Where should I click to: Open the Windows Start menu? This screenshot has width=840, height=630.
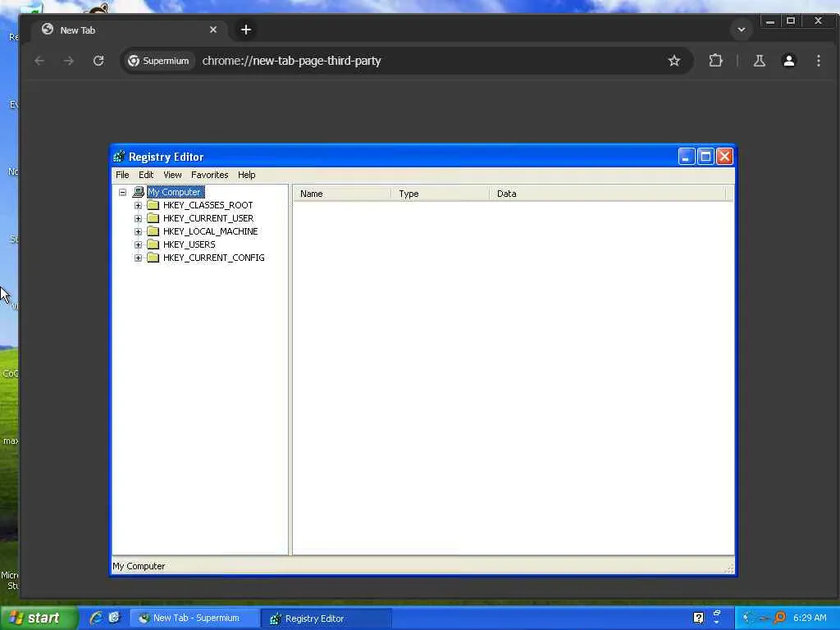click(38, 618)
